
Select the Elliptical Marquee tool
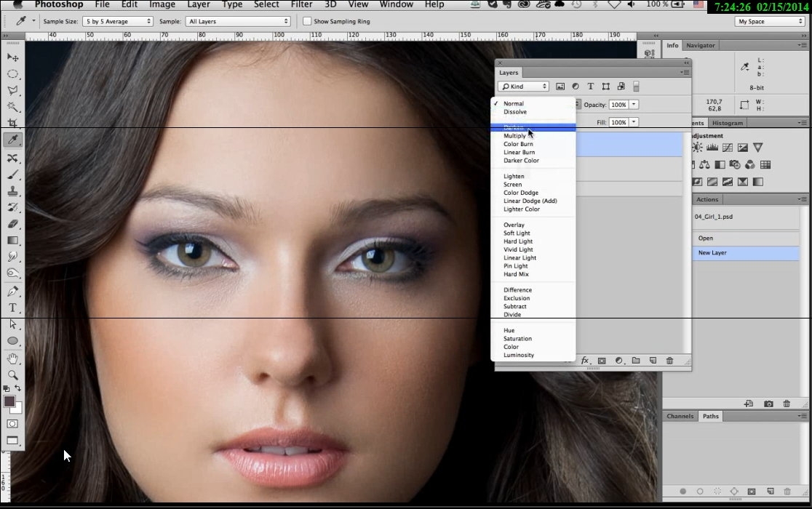(12, 74)
